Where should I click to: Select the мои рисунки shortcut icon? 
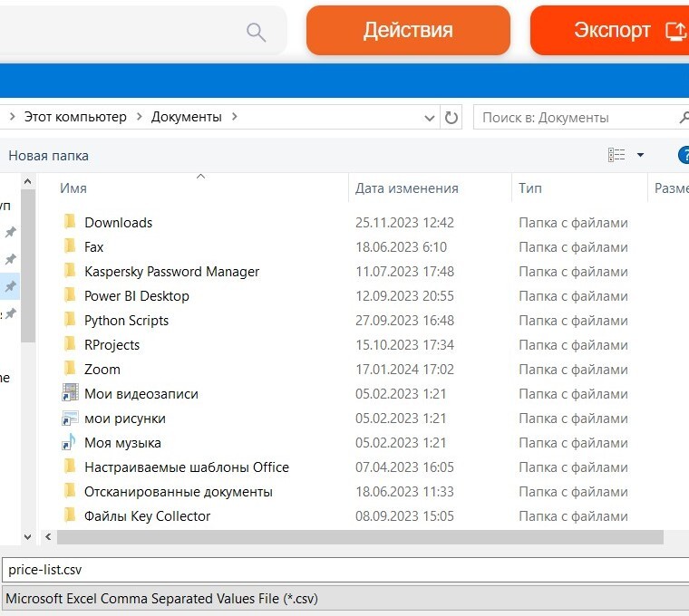tap(71, 419)
